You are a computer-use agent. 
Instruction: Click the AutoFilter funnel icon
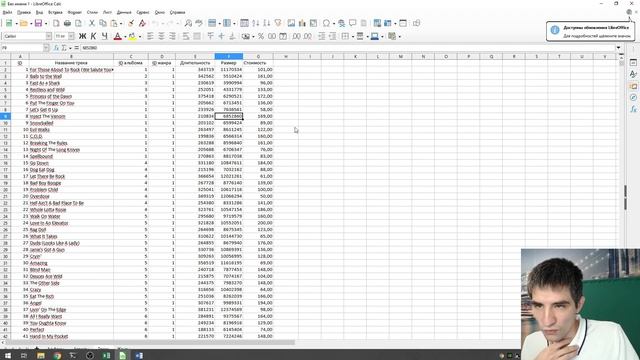pyautogui.click(x=278, y=23)
